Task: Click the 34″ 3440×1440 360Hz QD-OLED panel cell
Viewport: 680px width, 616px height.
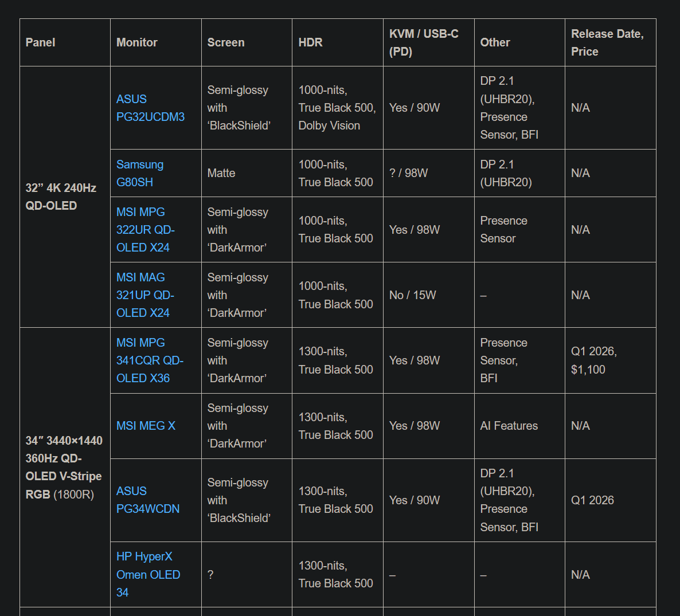Action: 64,467
